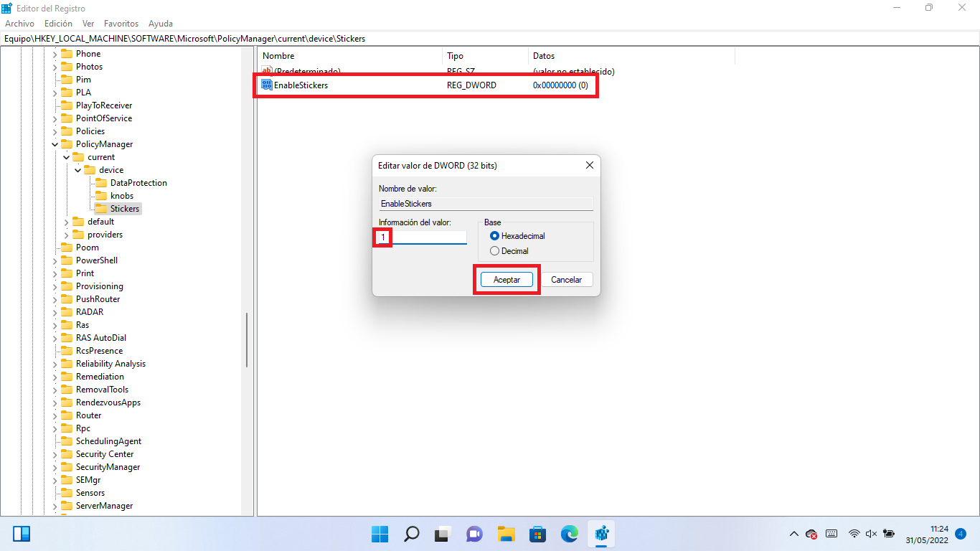980x551 pixels.
Task: Close the DWORD edit dialog with X
Action: [x=590, y=165]
